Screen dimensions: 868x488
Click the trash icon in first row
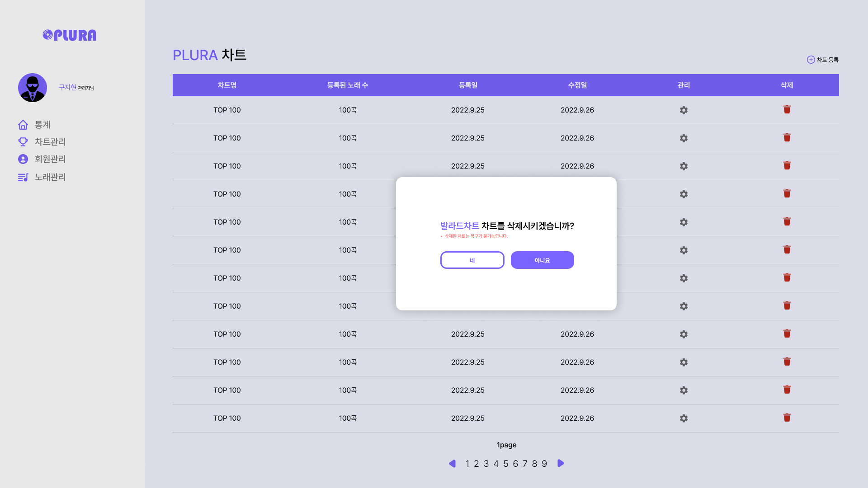click(787, 110)
